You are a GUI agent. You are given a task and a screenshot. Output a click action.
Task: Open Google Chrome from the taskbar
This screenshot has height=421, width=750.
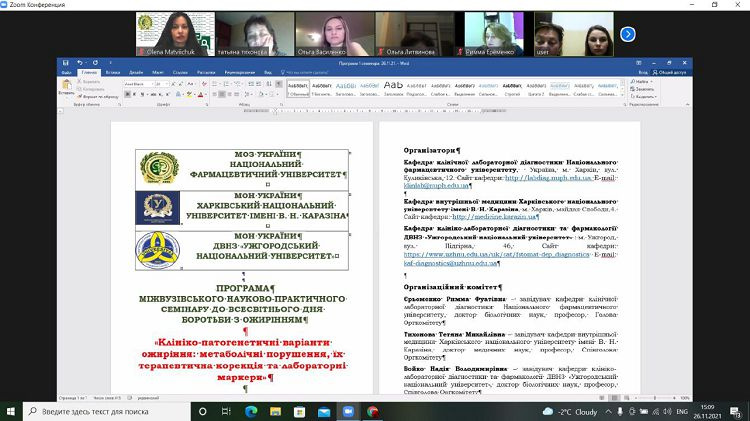point(373,411)
